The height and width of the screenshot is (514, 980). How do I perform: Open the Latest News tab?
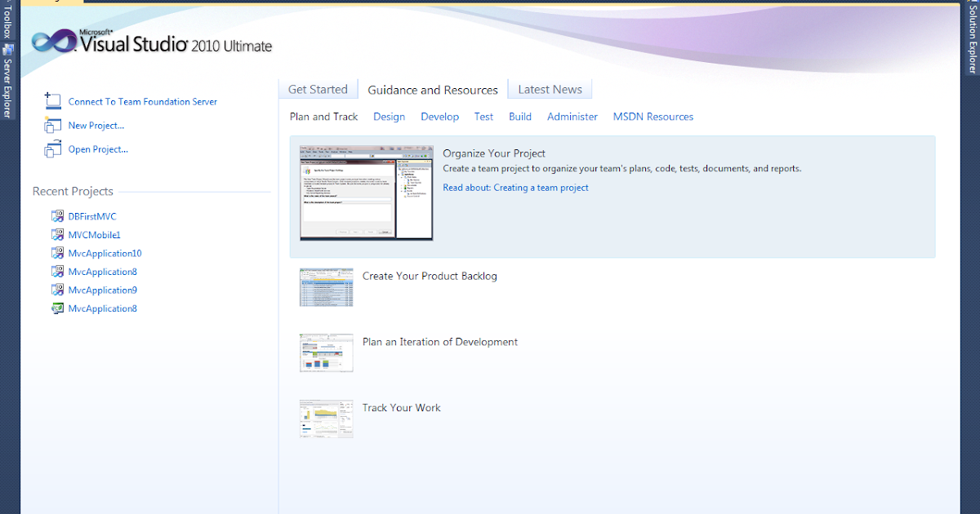[x=550, y=89]
